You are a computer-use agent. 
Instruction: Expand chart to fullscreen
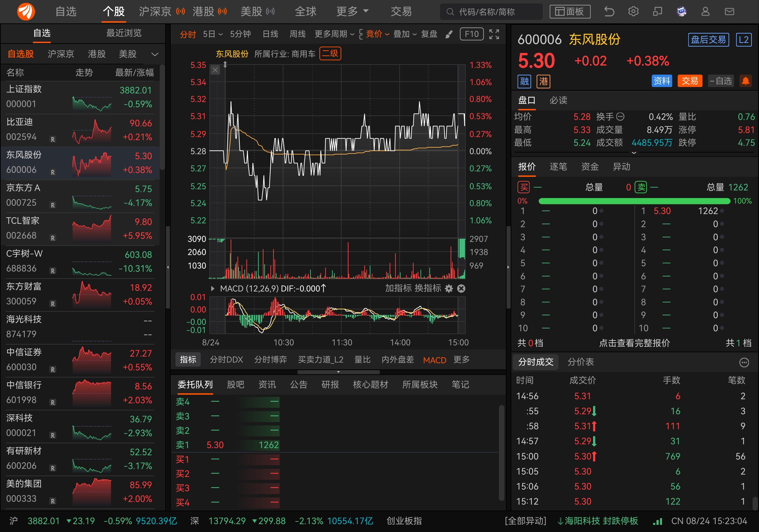[494, 34]
